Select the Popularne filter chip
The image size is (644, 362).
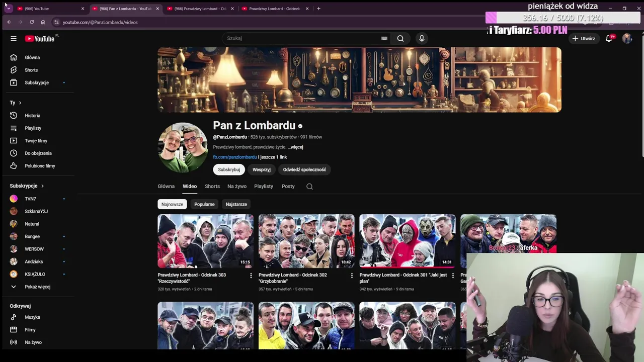(204, 204)
